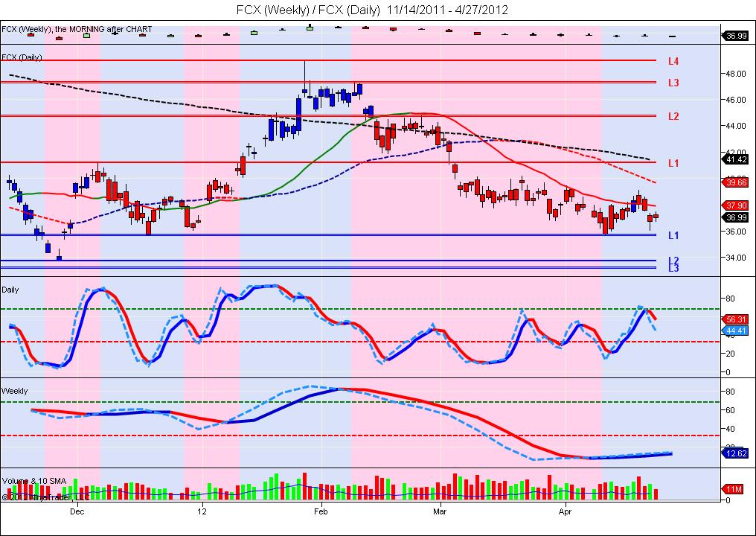Click the 36.00 price axis value
Image resolution: width=756 pixels, height=536 pixels.
[x=736, y=232]
